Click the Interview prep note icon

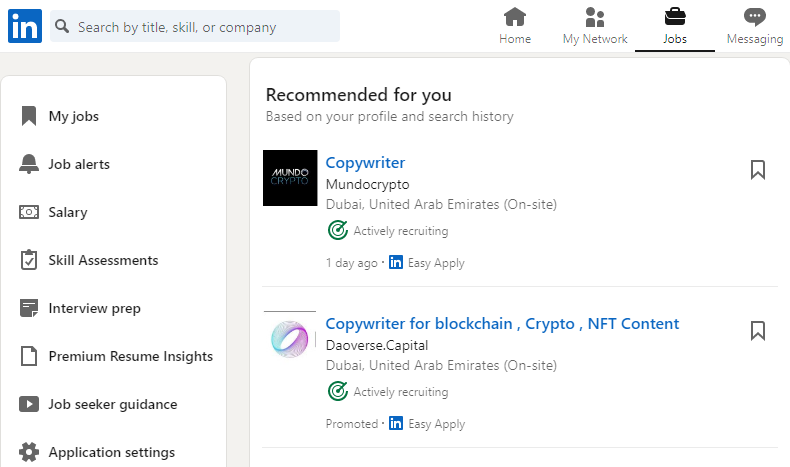pyautogui.click(x=29, y=308)
